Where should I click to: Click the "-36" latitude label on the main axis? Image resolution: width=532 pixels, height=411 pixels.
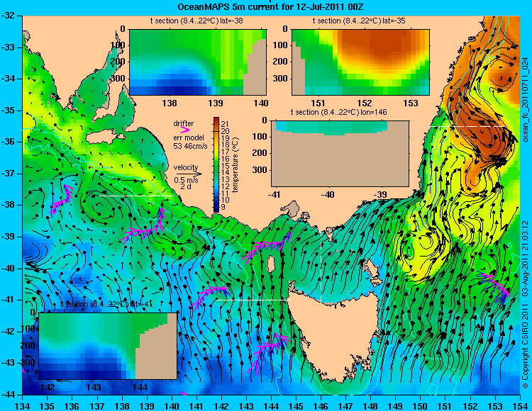[8, 142]
